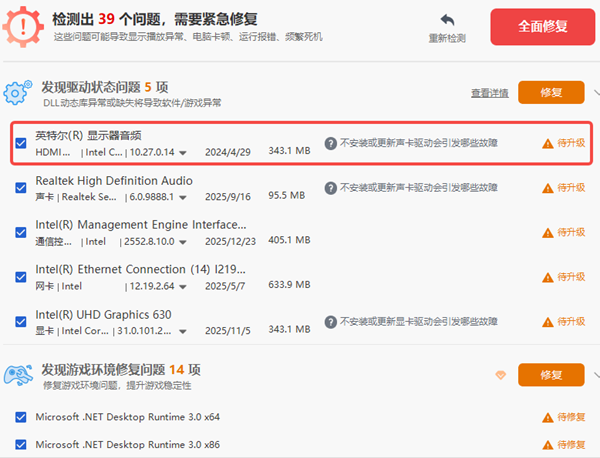The image size is (600, 458).
Task: Click question mark icon in UHD Graphics row
Action: click(330, 322)
